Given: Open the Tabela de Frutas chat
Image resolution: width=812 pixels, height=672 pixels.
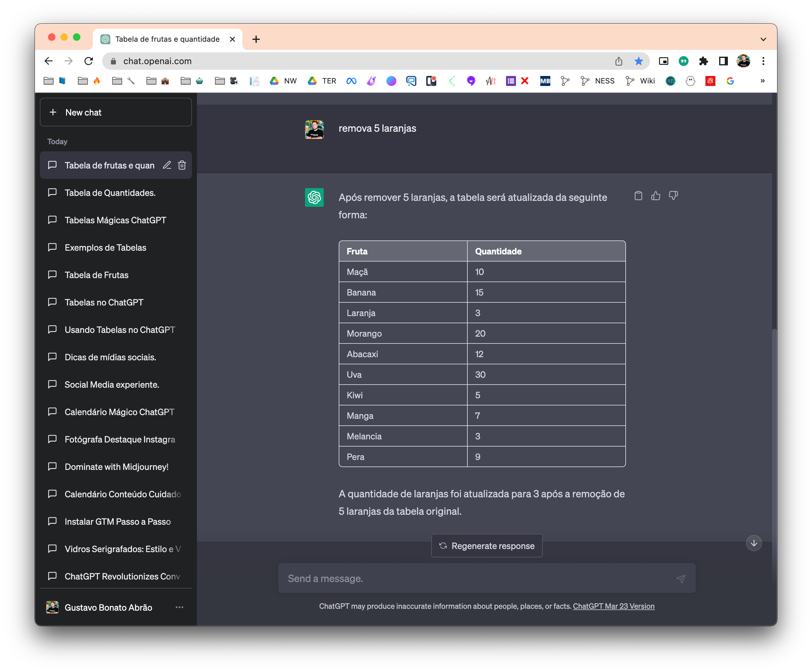Looking at the screenshot, I should coord(116,275).
